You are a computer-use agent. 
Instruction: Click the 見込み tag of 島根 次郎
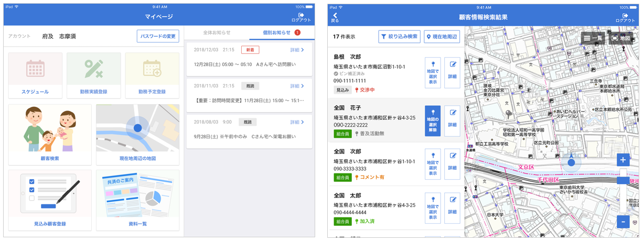pos(342,90)
